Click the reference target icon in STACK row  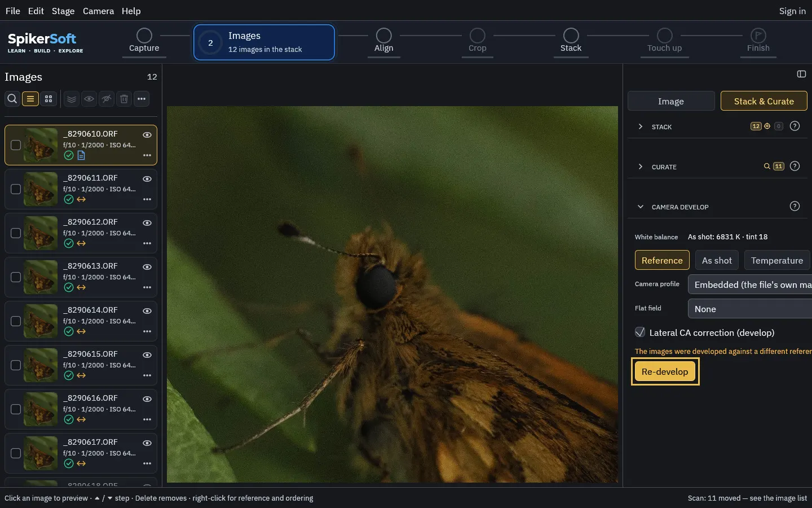(767, 126)
